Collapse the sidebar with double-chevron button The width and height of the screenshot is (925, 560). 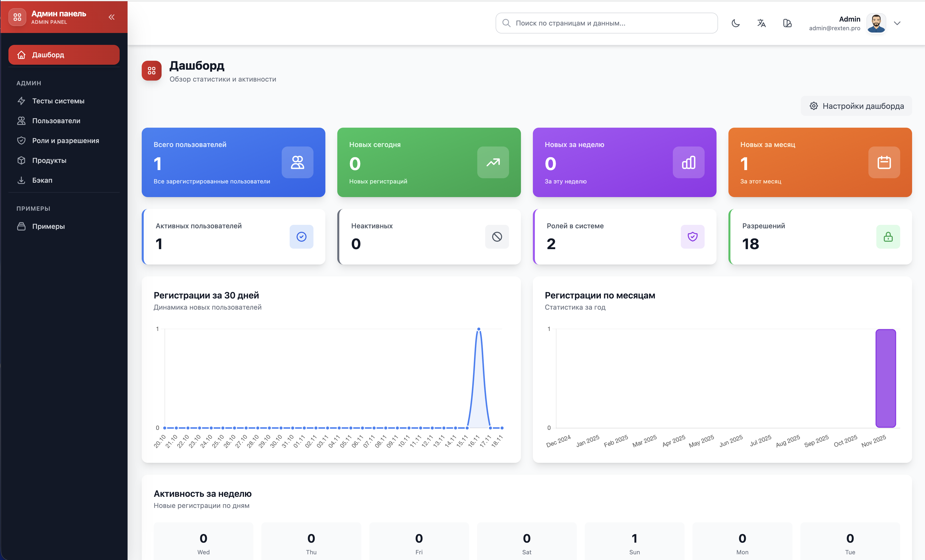(x=111, y=17)
